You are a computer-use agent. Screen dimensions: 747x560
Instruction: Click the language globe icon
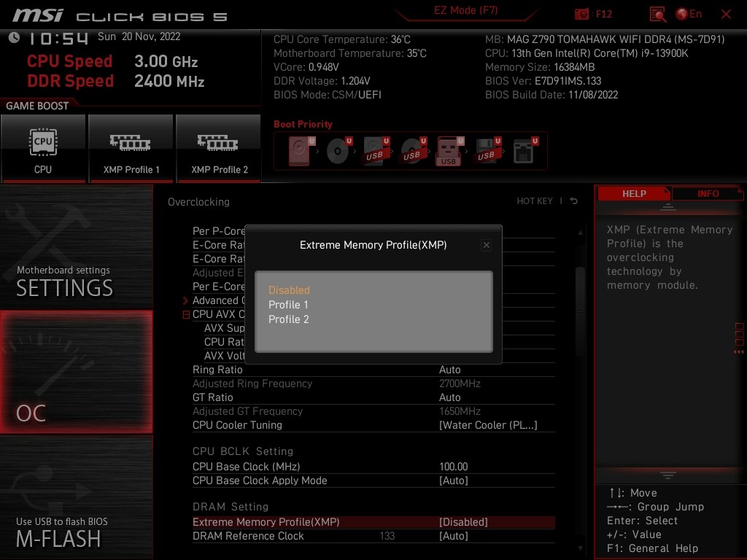(x=682, y=14)
